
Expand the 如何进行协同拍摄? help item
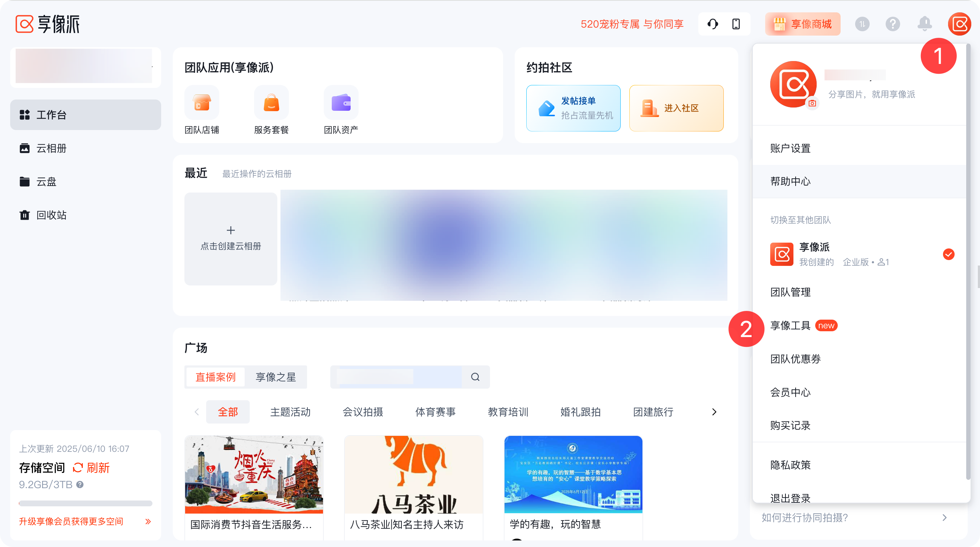854,517
